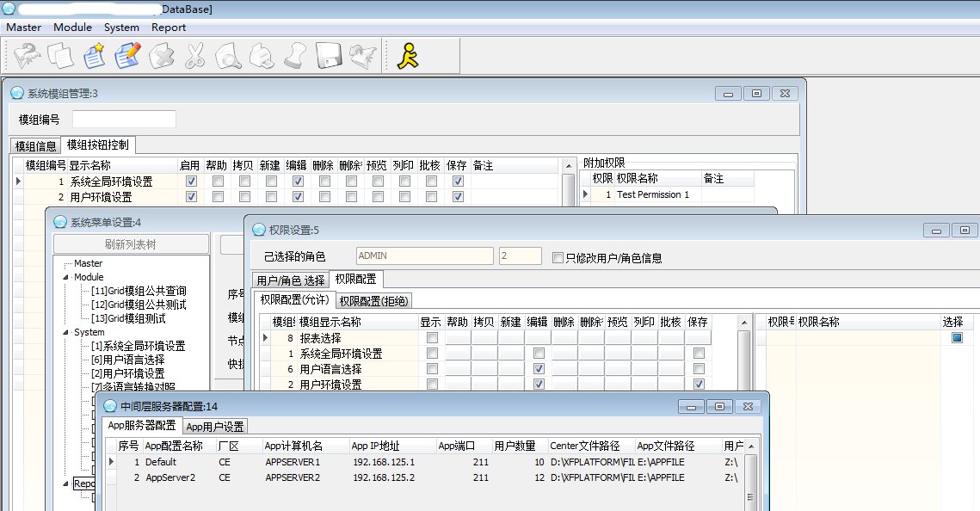Screen dimensions: 980x511
Task: Click the AppServer2 cell in server grid
Action: [180, 477]
